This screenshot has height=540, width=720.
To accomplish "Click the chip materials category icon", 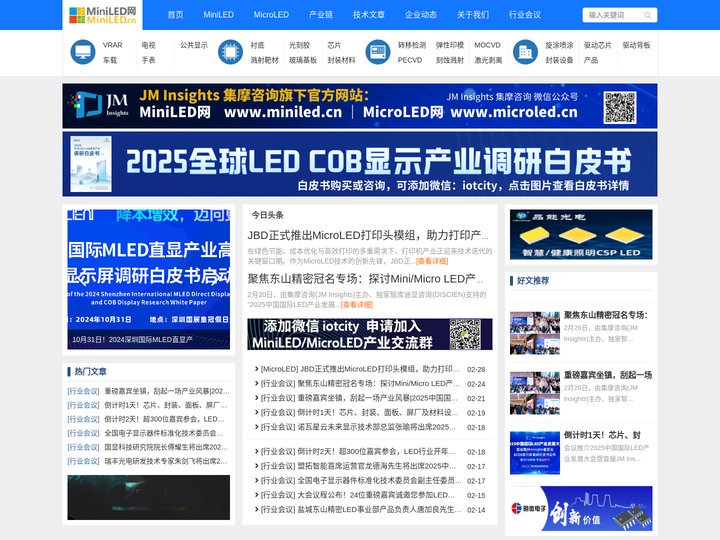I will (x=230, y=52).
